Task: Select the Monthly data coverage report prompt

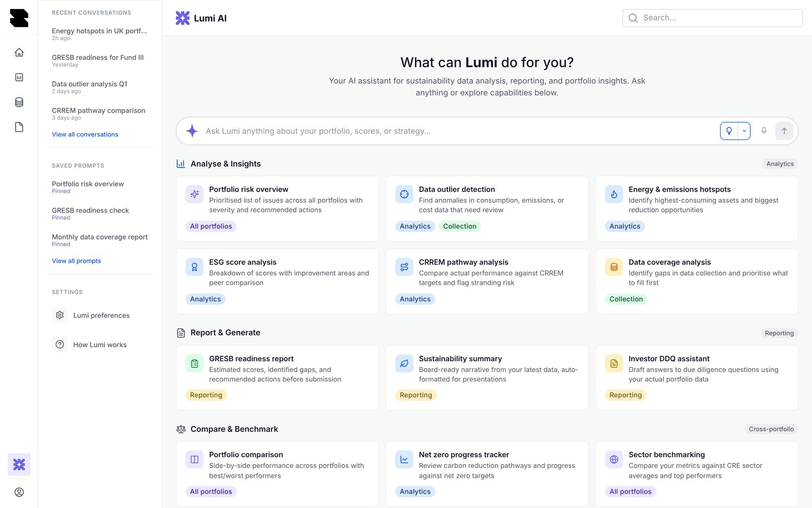Action: click(99, 240)
